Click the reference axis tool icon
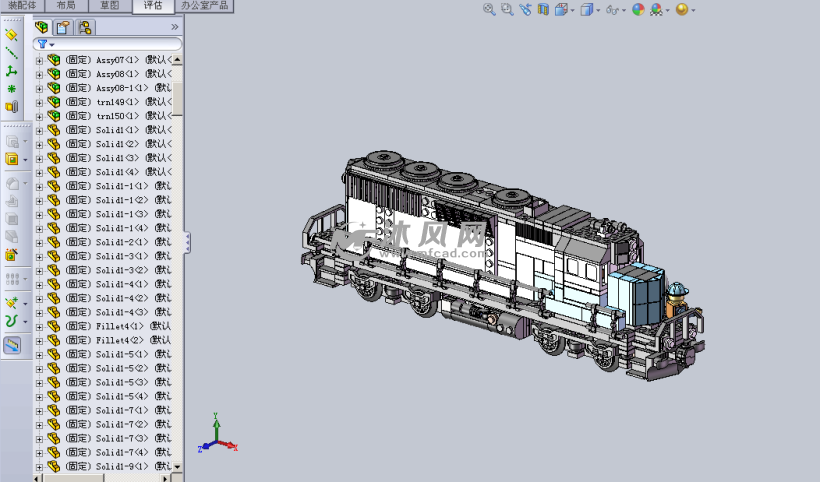This screenshot has width=820, height=482. point(12,53)
